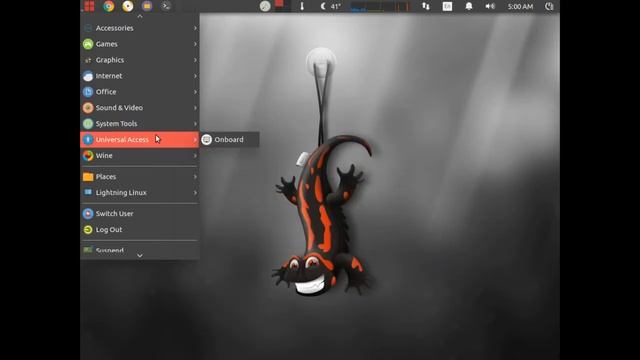Image resolution: width=640 pixels, height=360 pixels.
Task: Open the Games category
Action: point(140,44)
